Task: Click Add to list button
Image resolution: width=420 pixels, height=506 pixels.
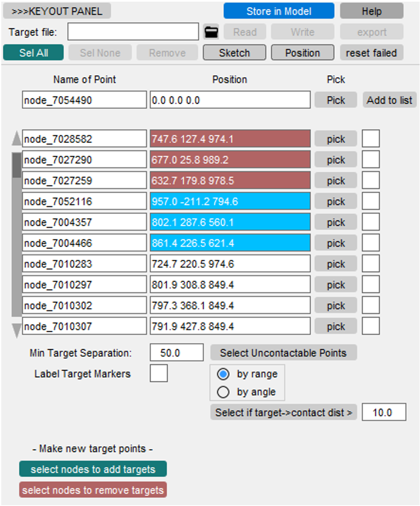Action: click(390, 100)
